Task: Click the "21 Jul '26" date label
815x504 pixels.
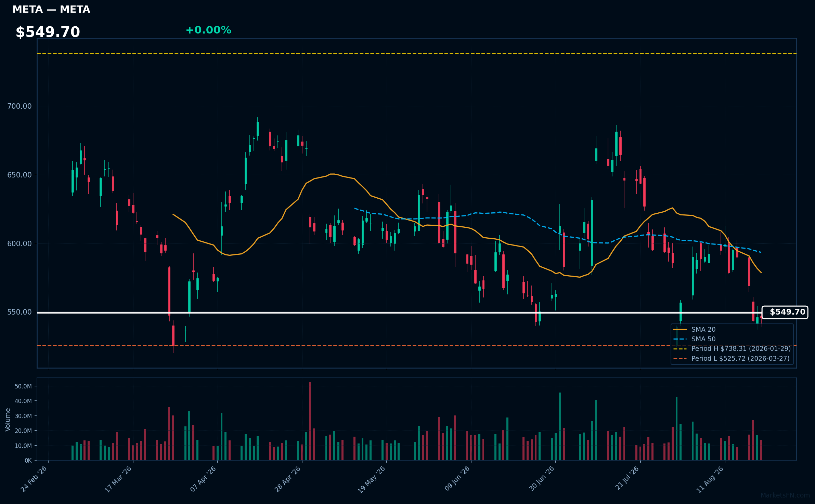Action: pyautogui.click(x=627, y=478)
